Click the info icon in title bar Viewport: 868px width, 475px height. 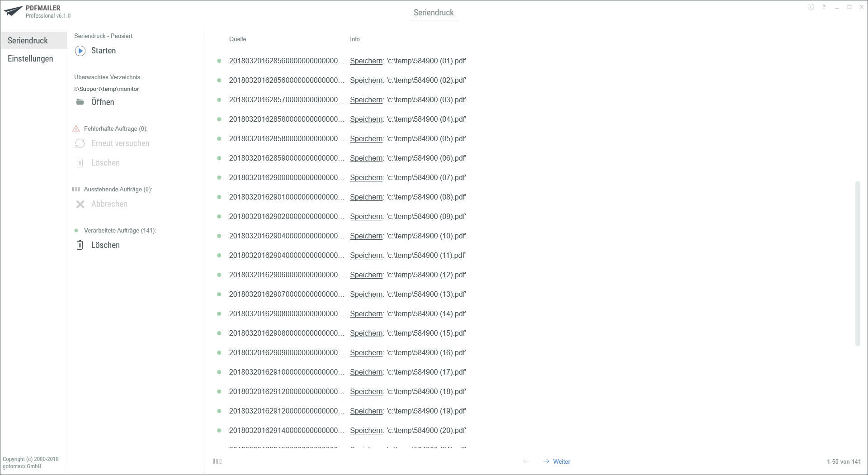pyautogui.click(x=811, y=7)
